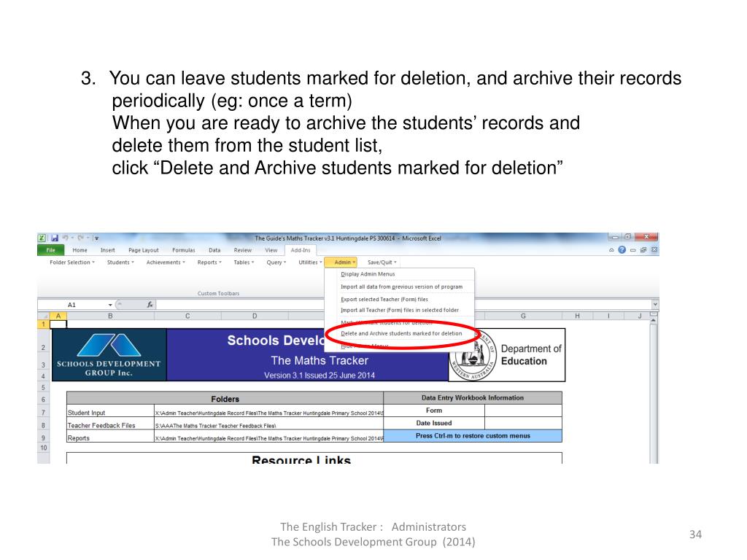Click the 'Date Issued' label cell

(x=434, y=423)
